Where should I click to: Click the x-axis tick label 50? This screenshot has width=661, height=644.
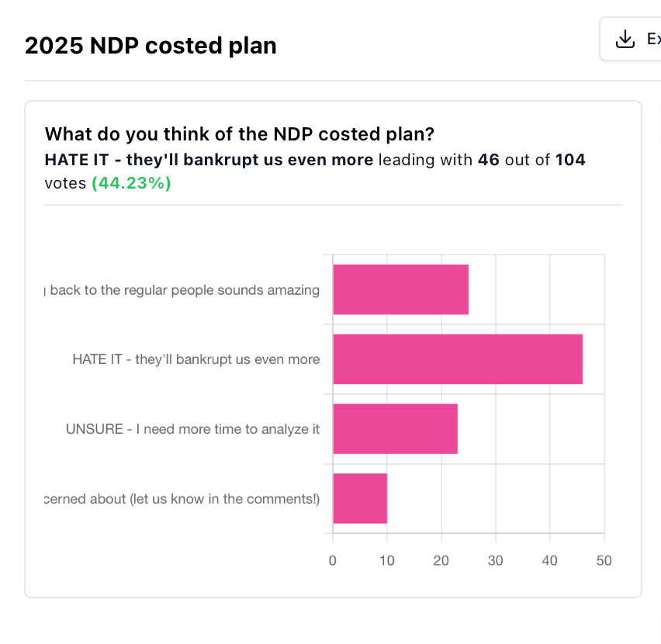pos(604,560)
